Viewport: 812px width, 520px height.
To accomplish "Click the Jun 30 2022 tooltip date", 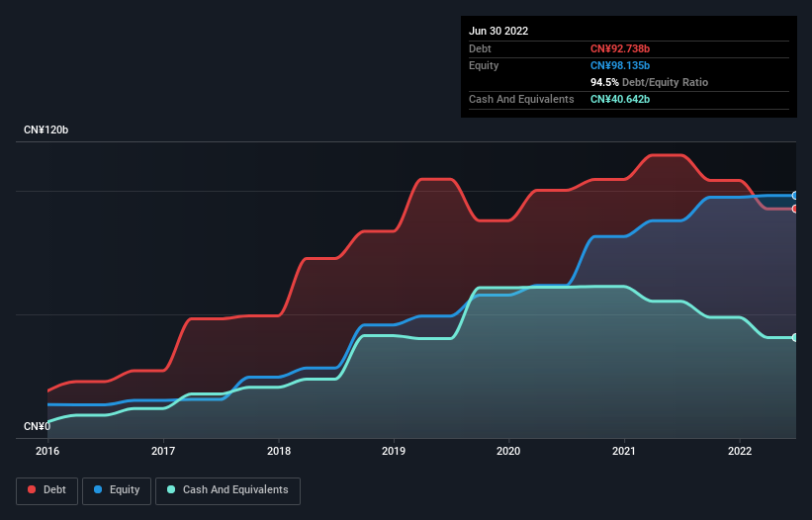I will 498,31.
